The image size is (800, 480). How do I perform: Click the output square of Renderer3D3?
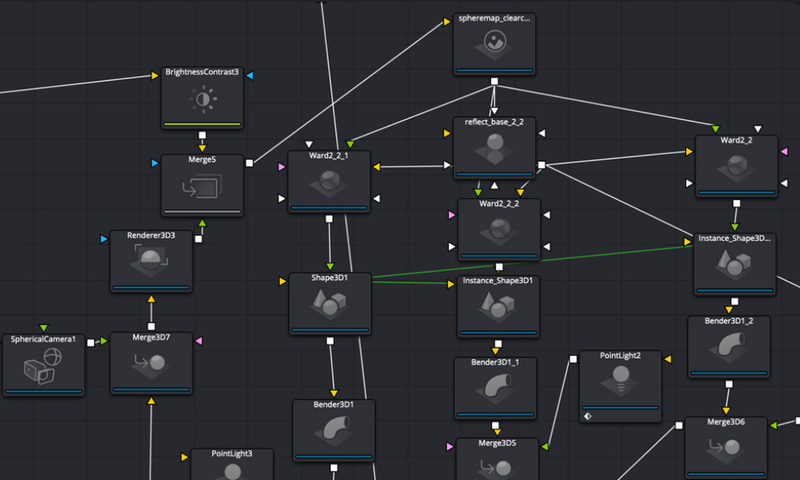pos(198,239)
